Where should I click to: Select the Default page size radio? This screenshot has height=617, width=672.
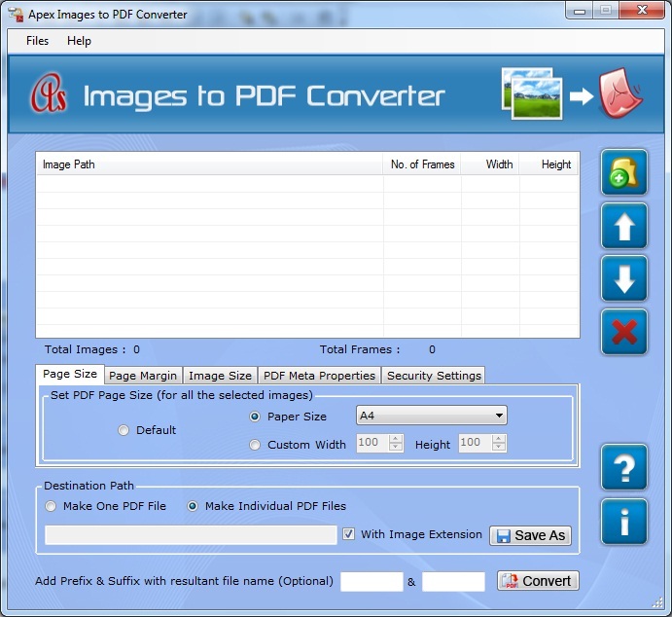point(124,430)
